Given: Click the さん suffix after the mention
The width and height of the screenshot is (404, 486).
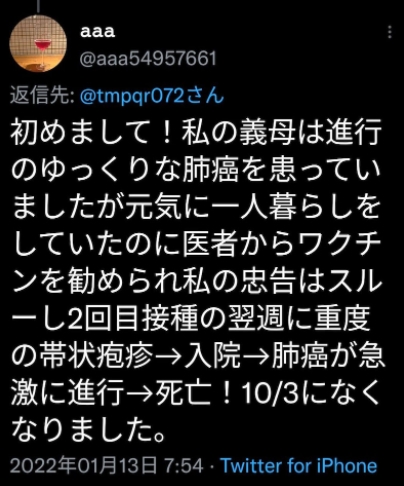Looking at the screenshot, I should [205, 96].
